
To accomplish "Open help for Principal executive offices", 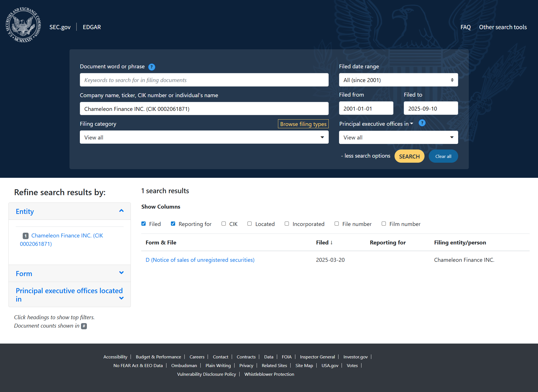I will click(x=422, y=123).
